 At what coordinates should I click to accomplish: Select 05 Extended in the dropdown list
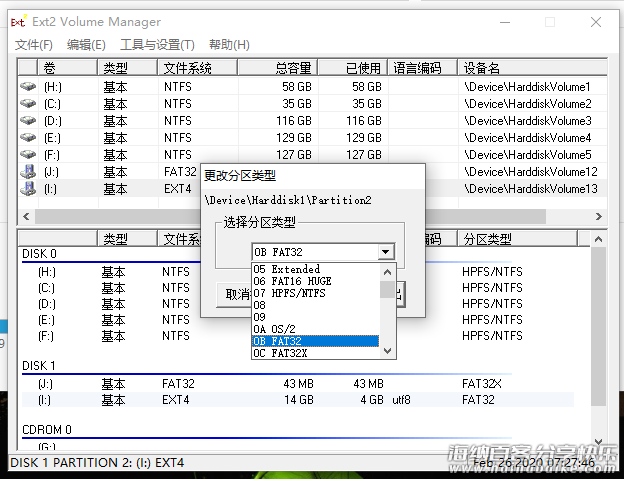click(x=316, y=269)
